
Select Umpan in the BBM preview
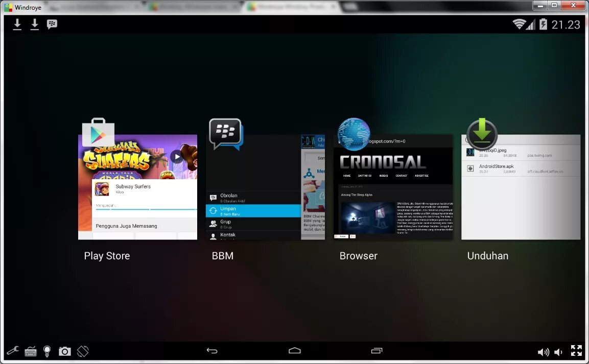pyautogui.click(x=253, y=211)
